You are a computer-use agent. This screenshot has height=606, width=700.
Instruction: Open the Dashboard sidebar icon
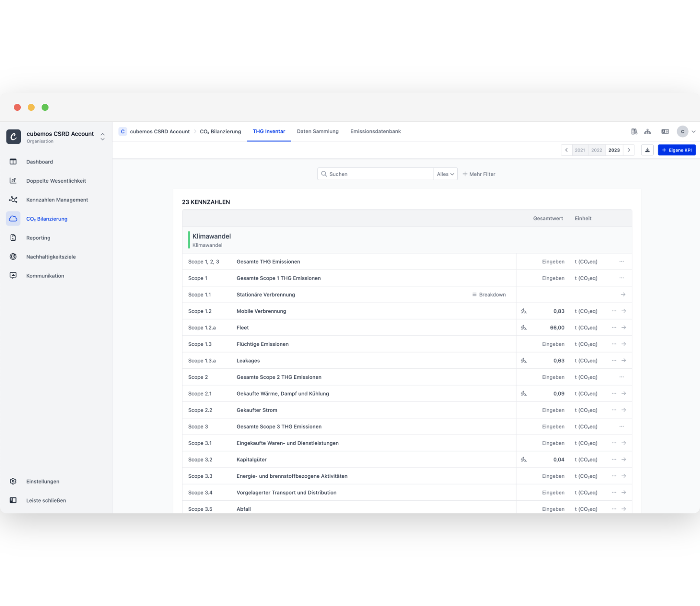click(13, 161)
